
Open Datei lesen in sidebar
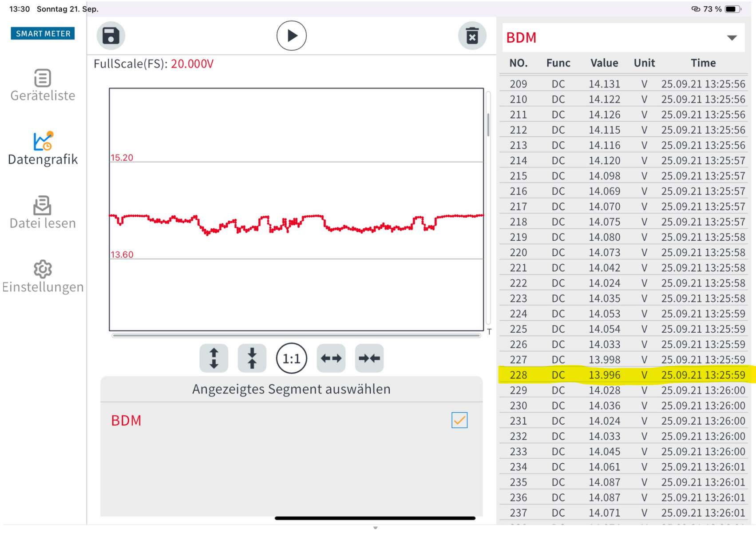pyautogui.click(x=43, y=213)
